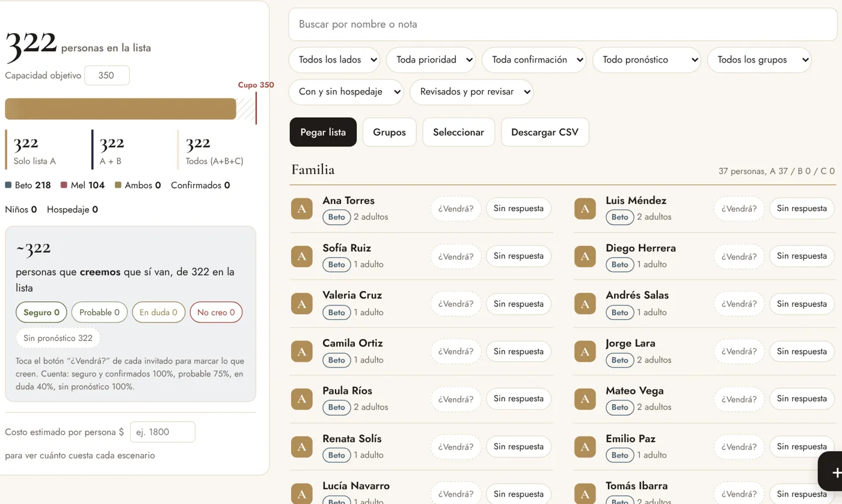Click the Beto tag under Emilio Paz
Image resolution: width=842 pixels, height=504 pixels.
coord(620,455)
